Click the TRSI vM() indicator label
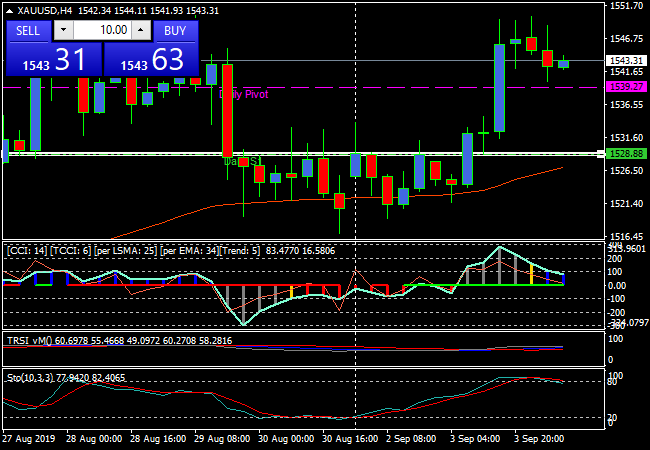Image resolution: width=650 pixels, height=450 pixels. click(30, 341)
